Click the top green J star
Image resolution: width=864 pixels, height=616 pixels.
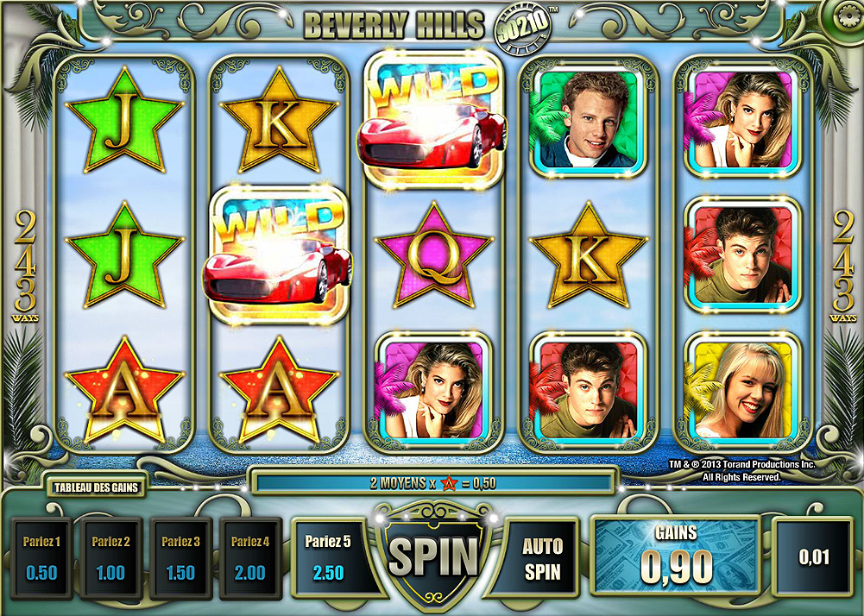123,120
